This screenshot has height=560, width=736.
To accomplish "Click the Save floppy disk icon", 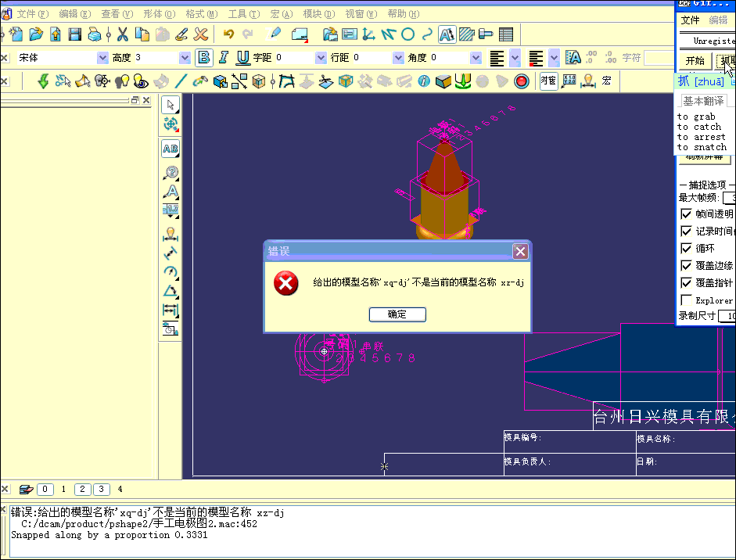I will (x=74, y=34).
